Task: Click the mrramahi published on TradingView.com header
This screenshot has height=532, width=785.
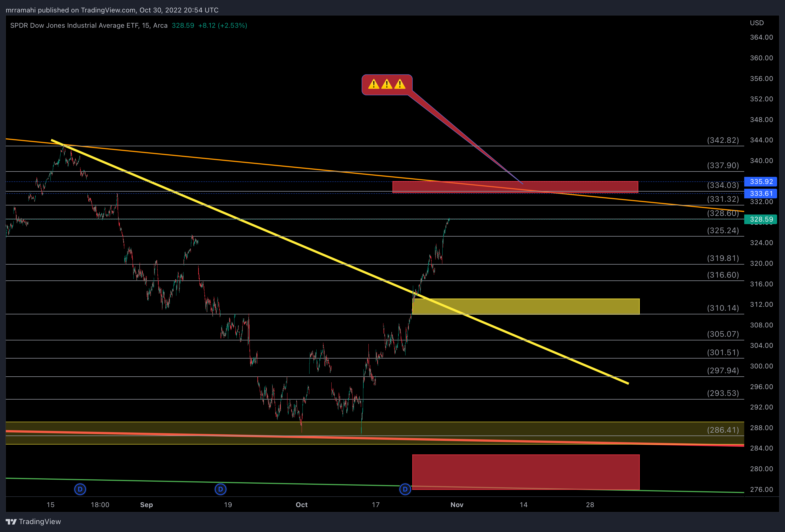Action: [112, 10]
